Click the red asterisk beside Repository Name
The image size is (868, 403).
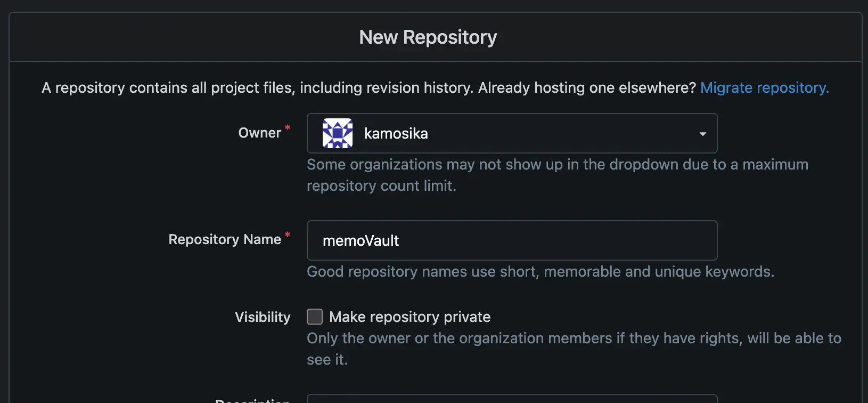pyautogui.click(x=288, y=235)
